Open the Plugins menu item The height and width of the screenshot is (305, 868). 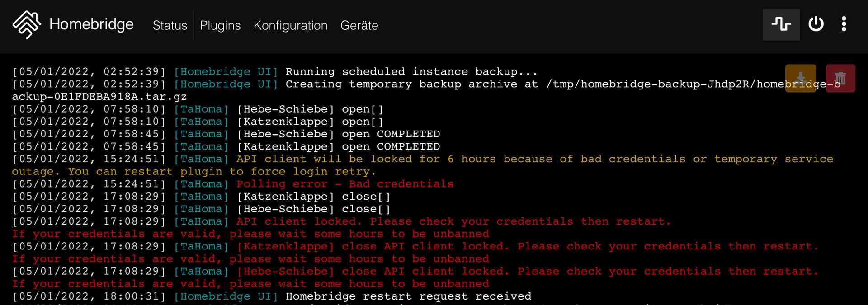click(x=220, y=25)
